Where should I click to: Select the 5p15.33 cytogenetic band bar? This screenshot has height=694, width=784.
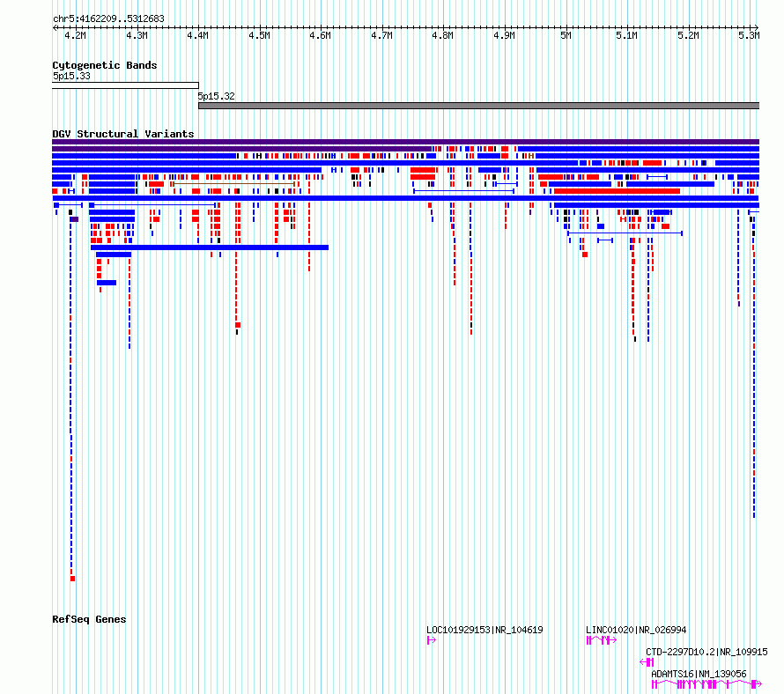(x=125, y=85)
